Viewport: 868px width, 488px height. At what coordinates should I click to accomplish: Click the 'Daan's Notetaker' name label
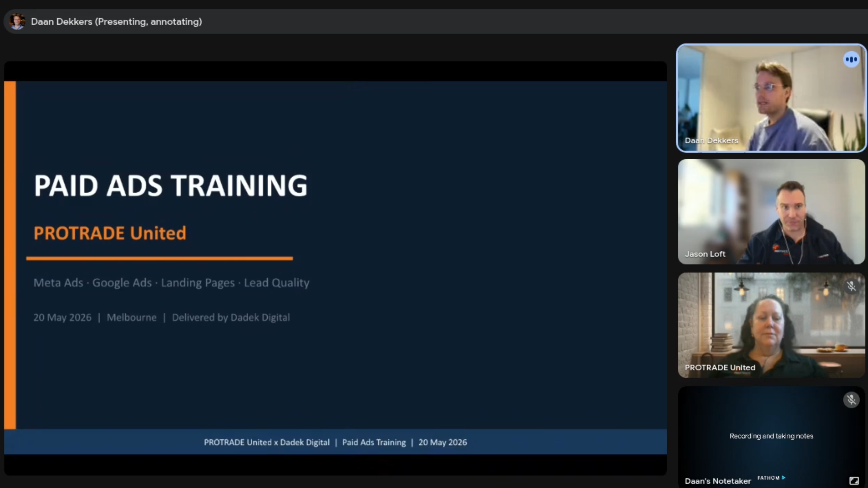click(718, 481)
